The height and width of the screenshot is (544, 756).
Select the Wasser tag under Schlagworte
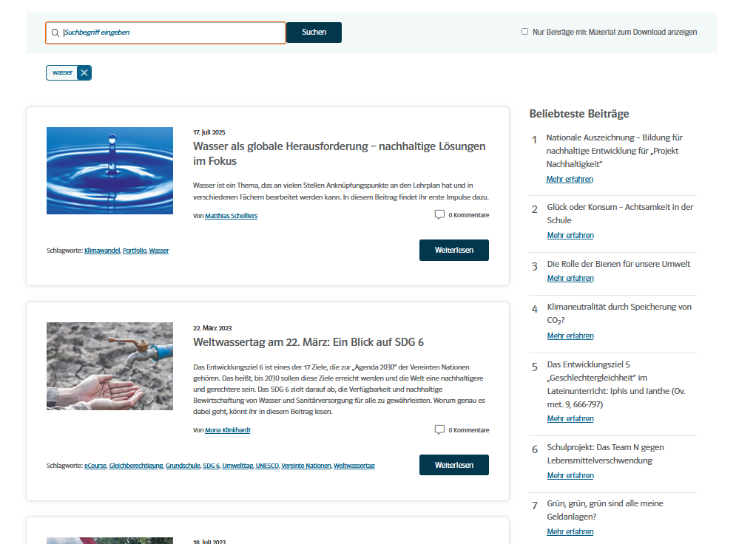[x=158, y=251]
